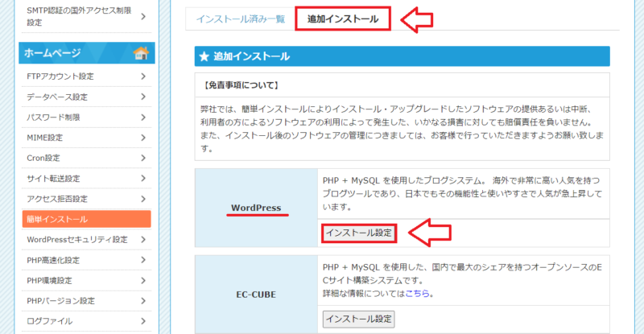Image resolution: width=644 pixels, height=334 pixels.
Task: Go to PHP環境設定 in sidebar
Action: tap(86, 281)
